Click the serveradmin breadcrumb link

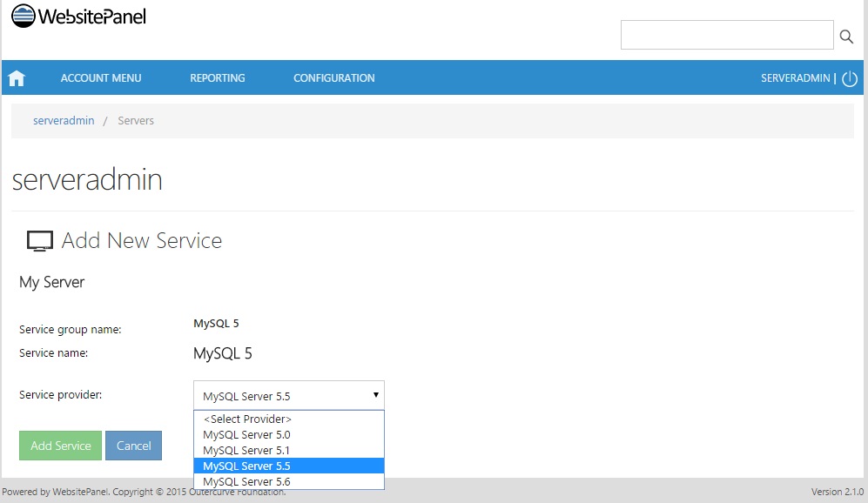[64, 121]
